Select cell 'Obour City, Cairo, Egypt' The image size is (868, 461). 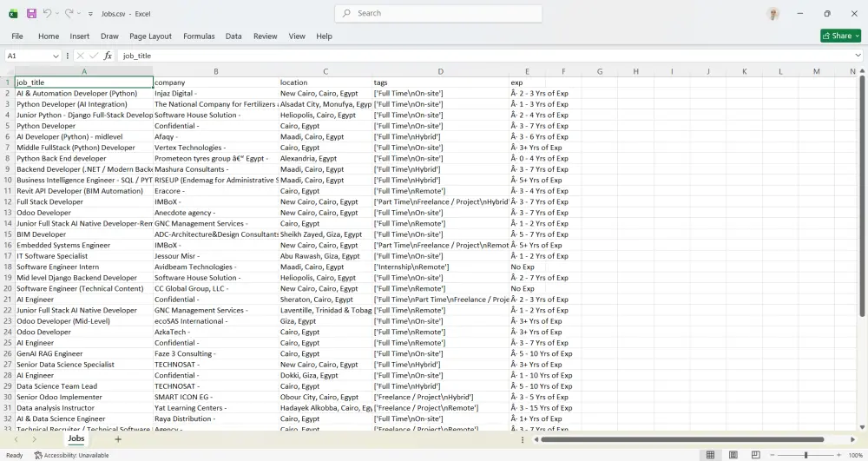pyautogui.click(x=325, y=397)
